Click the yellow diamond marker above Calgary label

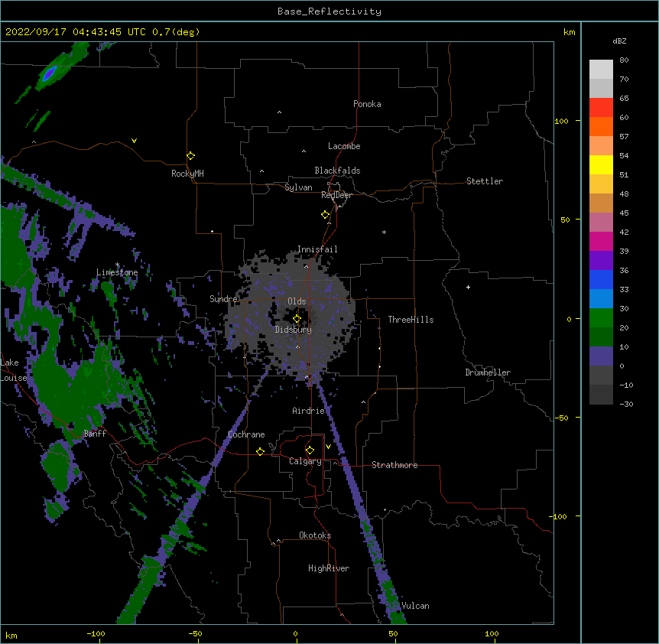(x=310, y=450)
